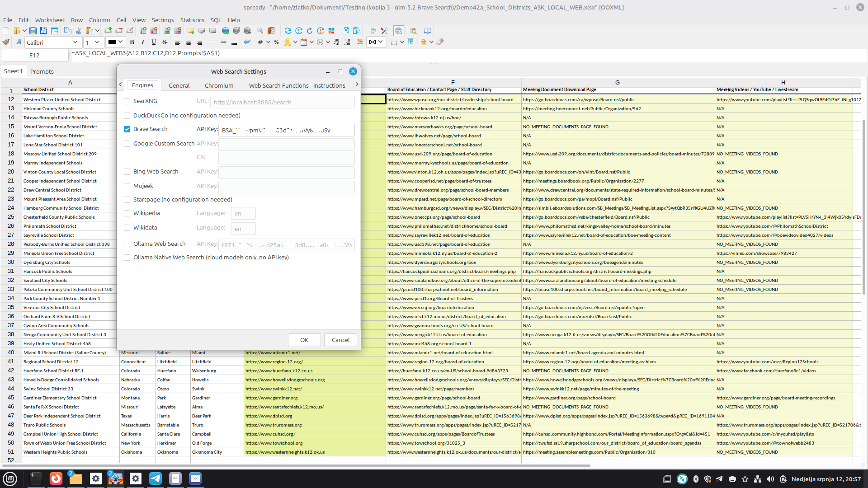Open the cell borders dropdown arrow
The width and height of the screenshot is (868, 488).
tap(402, 42)
